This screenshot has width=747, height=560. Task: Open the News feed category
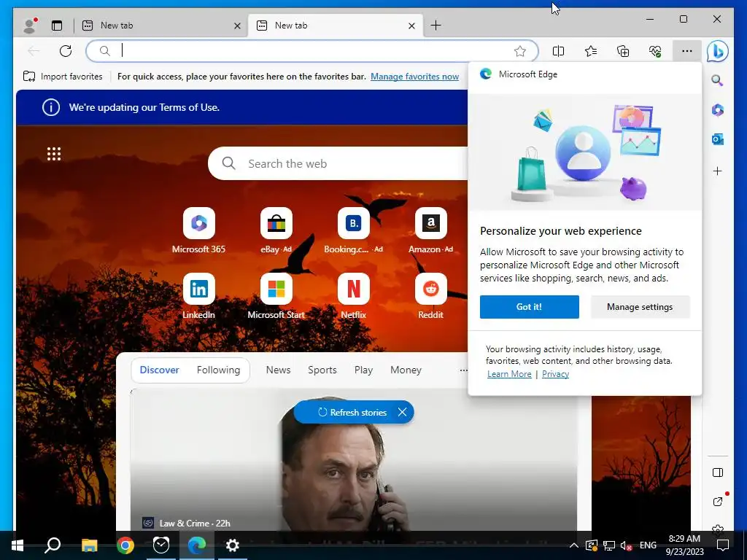click(278, 370)
